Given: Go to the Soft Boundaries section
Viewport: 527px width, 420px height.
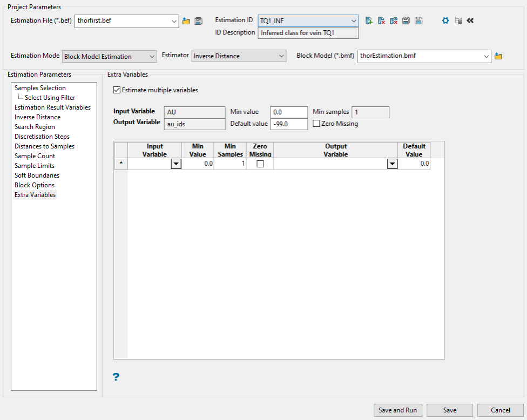Looking at the screenshot, I should [x=37, y=175].
